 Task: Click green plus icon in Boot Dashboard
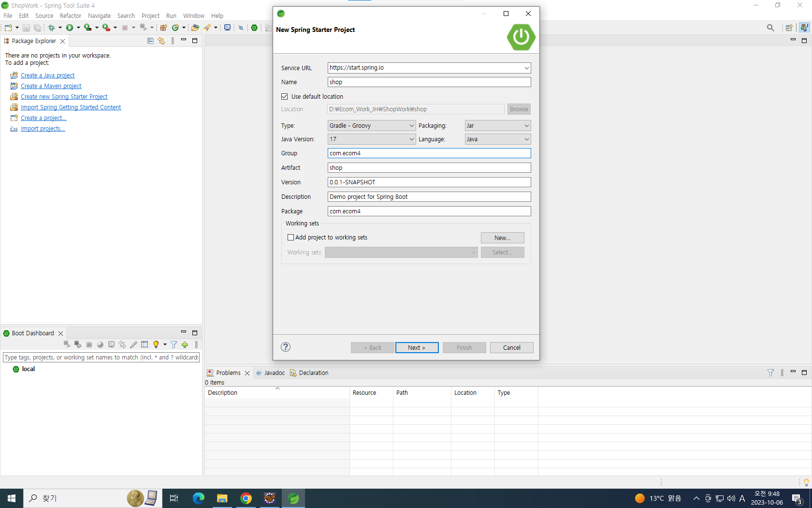[185, 344]
